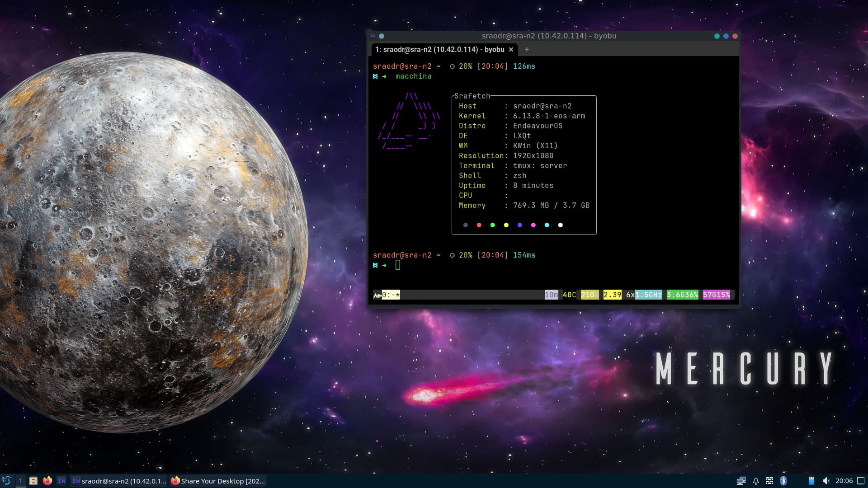Image resolution: width=868 pixels, height=488 pixels.
Task: Click the first prompt timing '126ms'
Action: 524,66
